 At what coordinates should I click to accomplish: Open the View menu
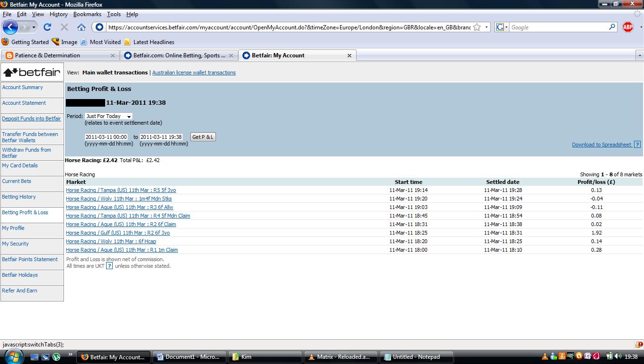pyautogui.click(x=38, y=14)
